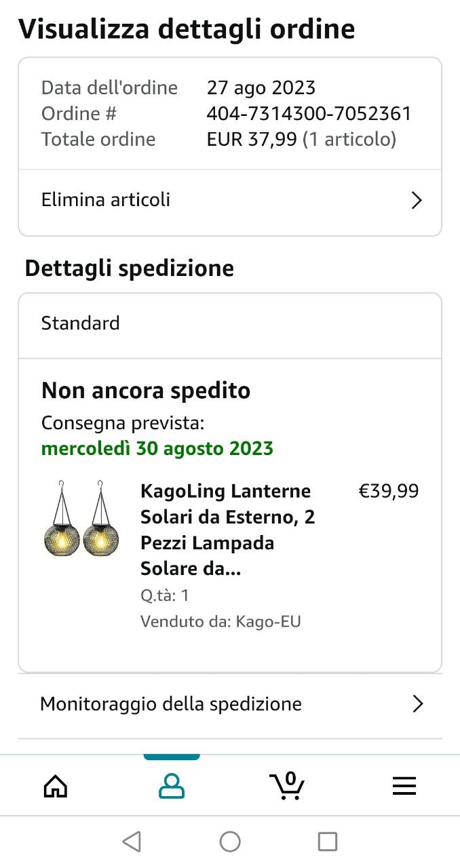Viewport: 460px width, 868px height.
Task: Tap the chevron beside Elimina articoli
Action: (417, 200)
